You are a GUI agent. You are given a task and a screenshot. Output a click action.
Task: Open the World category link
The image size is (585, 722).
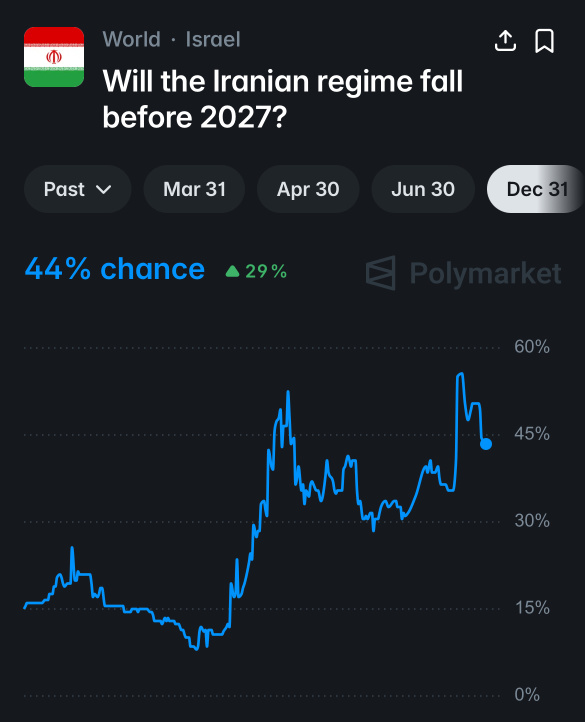point(131,40)
